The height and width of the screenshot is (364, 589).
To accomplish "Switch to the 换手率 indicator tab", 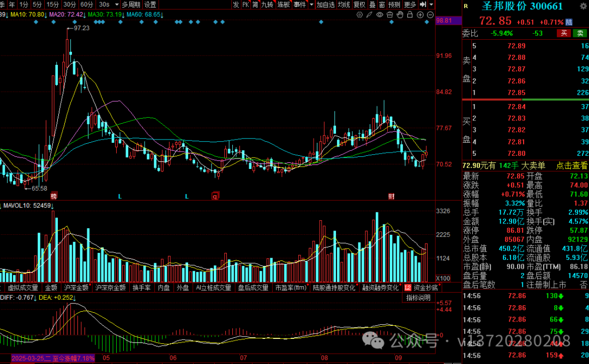I will pos(142,288).
